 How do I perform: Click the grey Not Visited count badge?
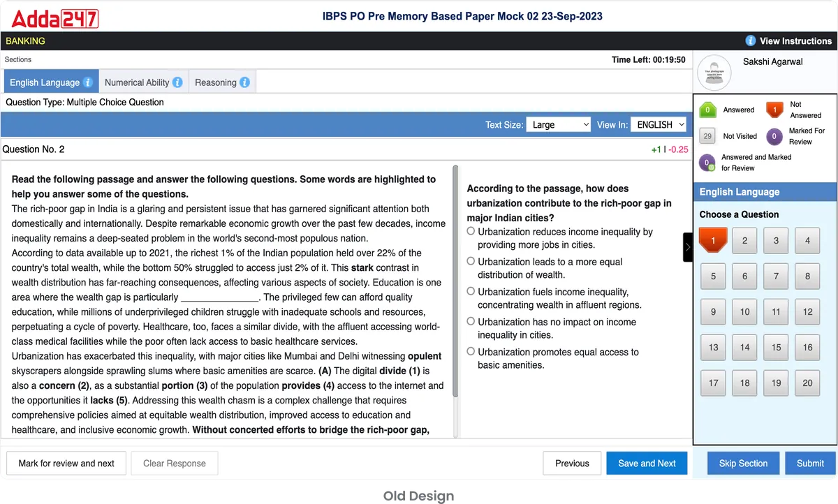708,136
